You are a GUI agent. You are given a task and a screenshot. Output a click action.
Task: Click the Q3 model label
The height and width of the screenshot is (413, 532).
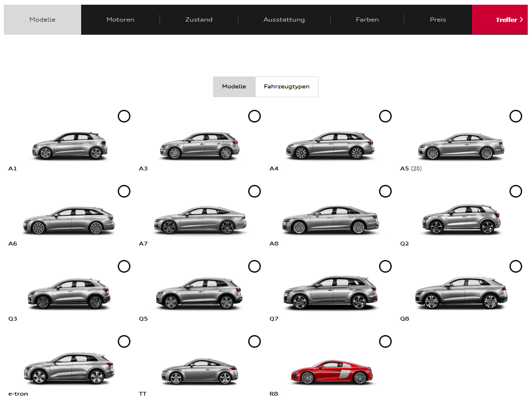coord(13,319)
